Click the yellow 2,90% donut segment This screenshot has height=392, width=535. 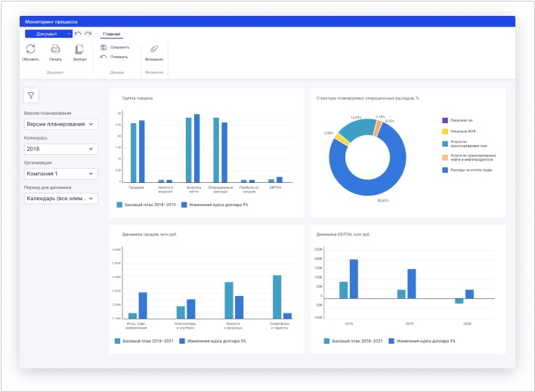(x=342, y=140)
